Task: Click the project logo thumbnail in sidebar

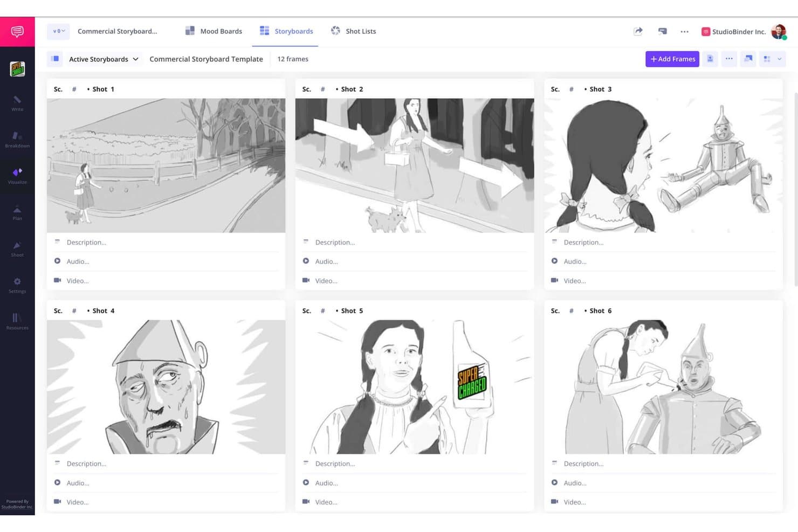Action: pyautogui.click(x=17, y=69)
